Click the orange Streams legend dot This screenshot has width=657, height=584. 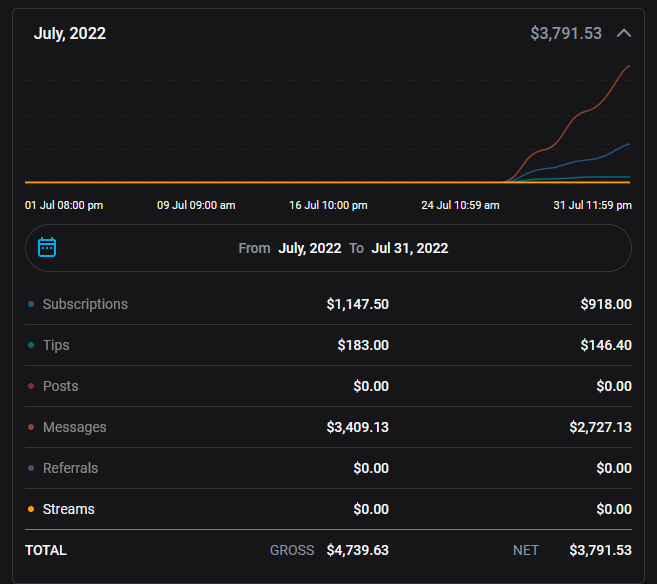click(31, 509)
